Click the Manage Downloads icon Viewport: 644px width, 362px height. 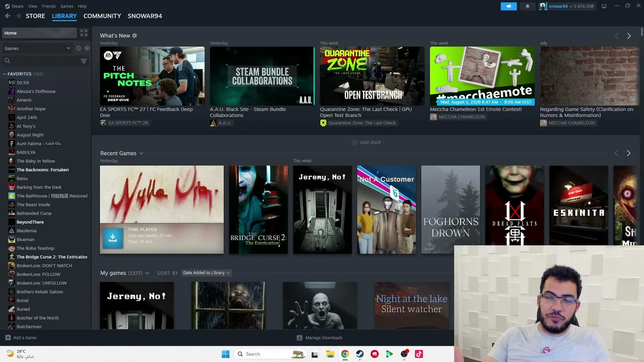click(299, 338)
